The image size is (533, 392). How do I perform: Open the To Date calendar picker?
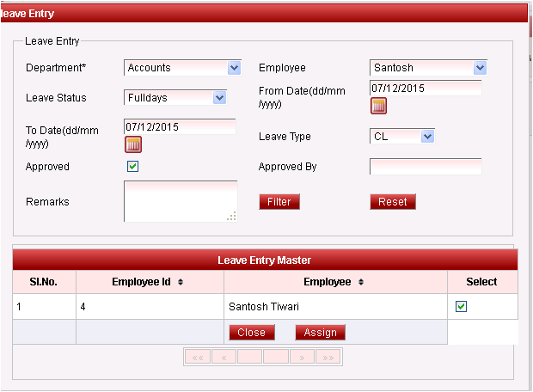pos(132,144)
